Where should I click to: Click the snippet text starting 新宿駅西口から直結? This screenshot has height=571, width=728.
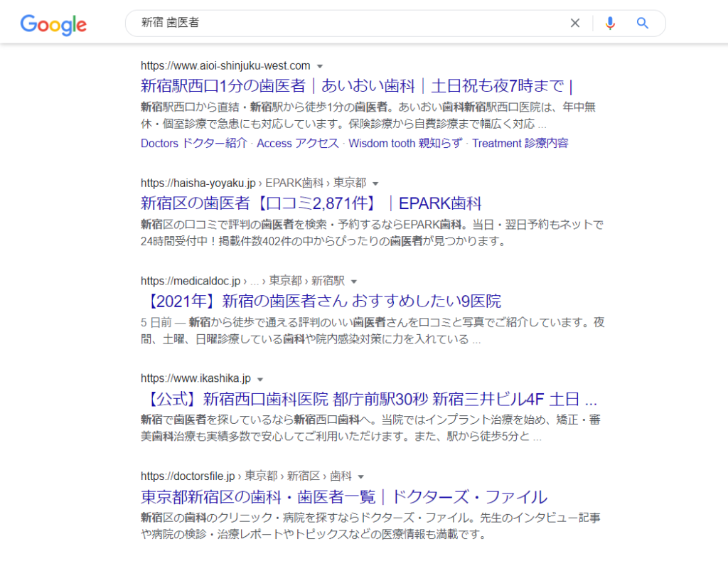point(368,116)
